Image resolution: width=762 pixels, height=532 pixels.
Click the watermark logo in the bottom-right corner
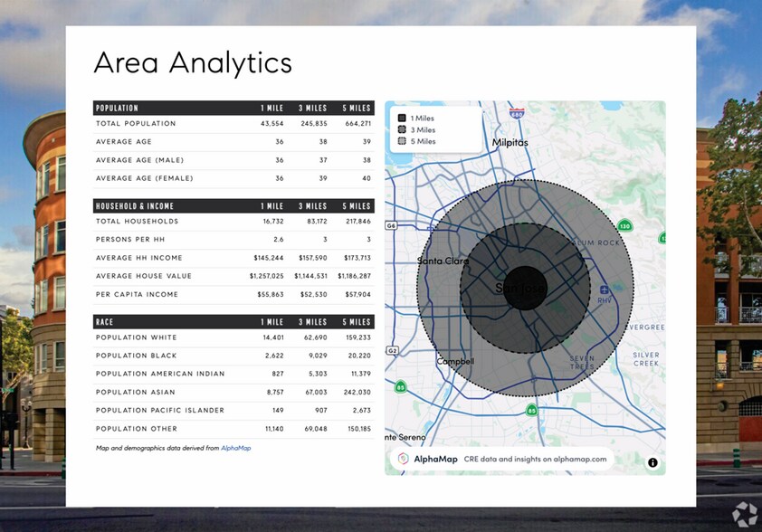coord(744,514)
